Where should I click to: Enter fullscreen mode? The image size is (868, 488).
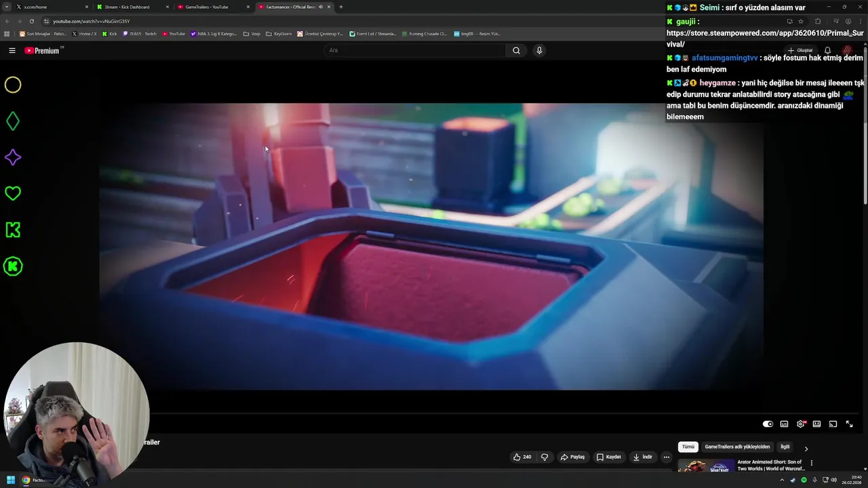[x=849, y=424]
